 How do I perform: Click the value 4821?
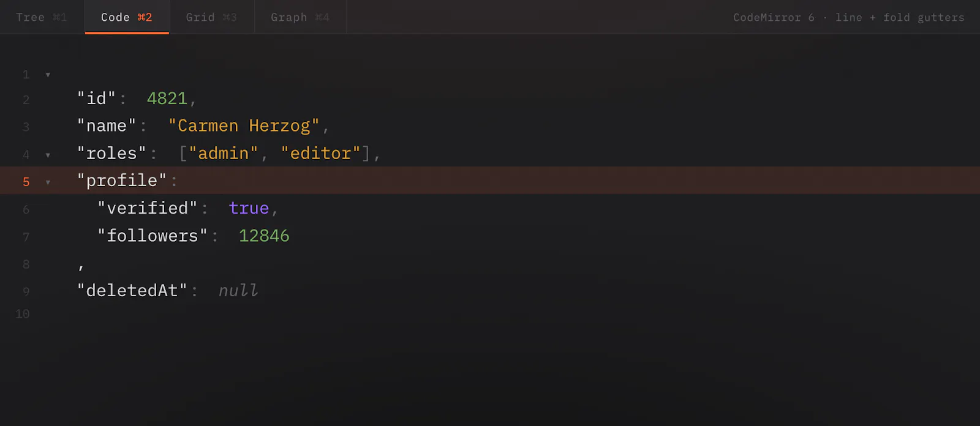point(167,99)
